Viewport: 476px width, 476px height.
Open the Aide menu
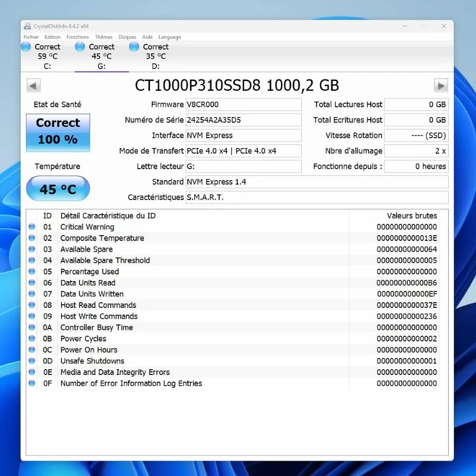coord(147,37)
